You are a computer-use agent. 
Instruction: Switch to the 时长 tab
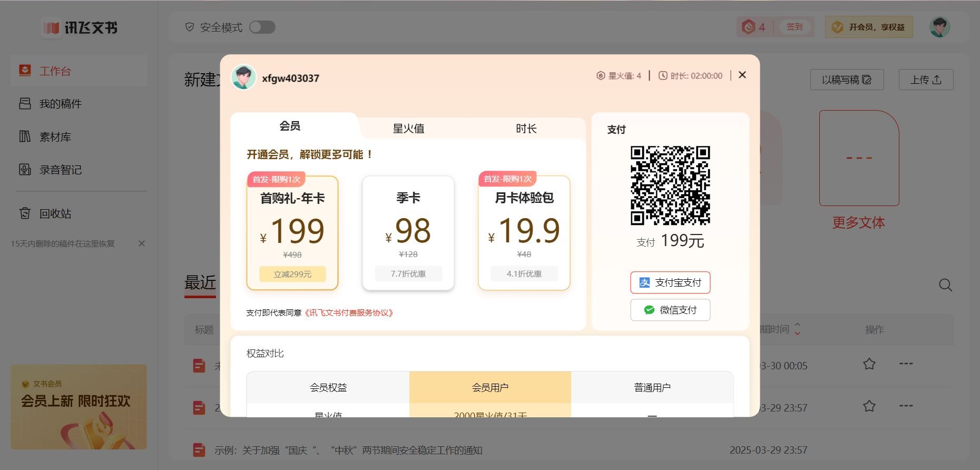(526, 129)
